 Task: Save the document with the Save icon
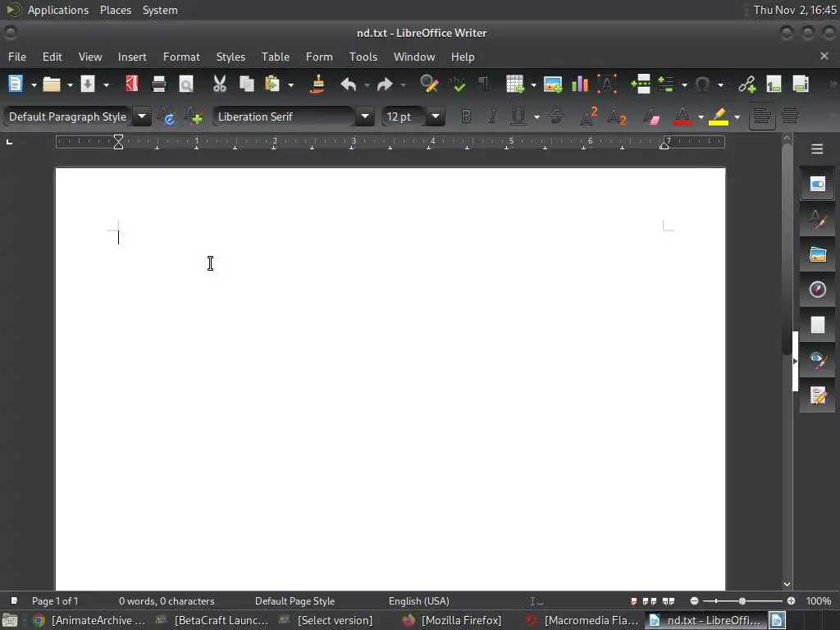[x=87, y=84]
